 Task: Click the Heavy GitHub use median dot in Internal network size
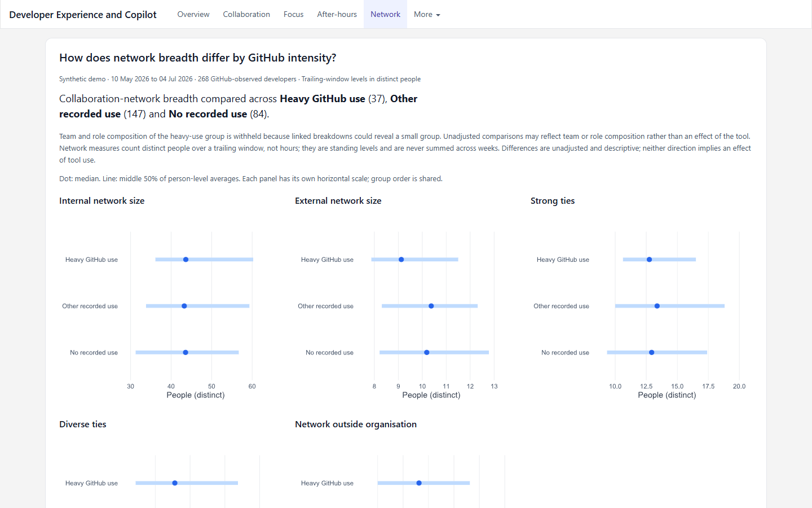tap(186, 260)
